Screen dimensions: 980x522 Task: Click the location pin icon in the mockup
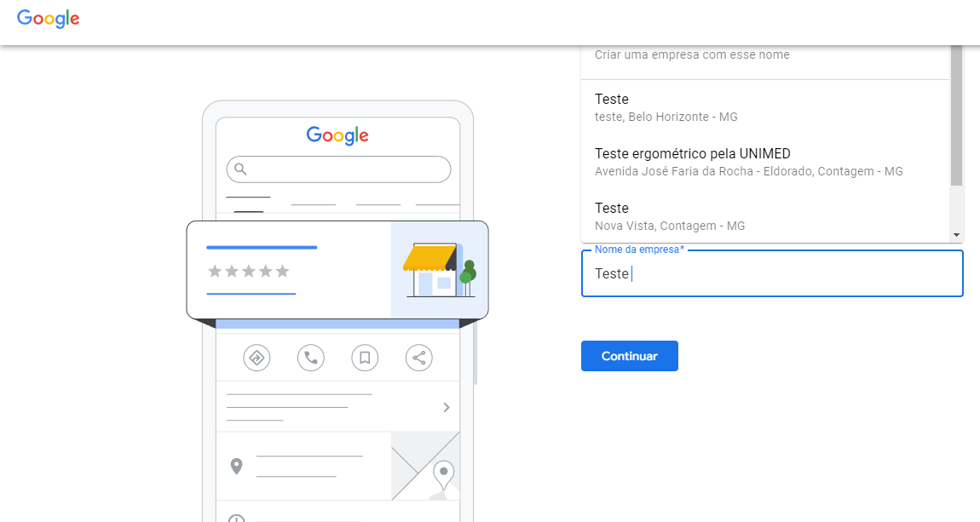[236, 467]
